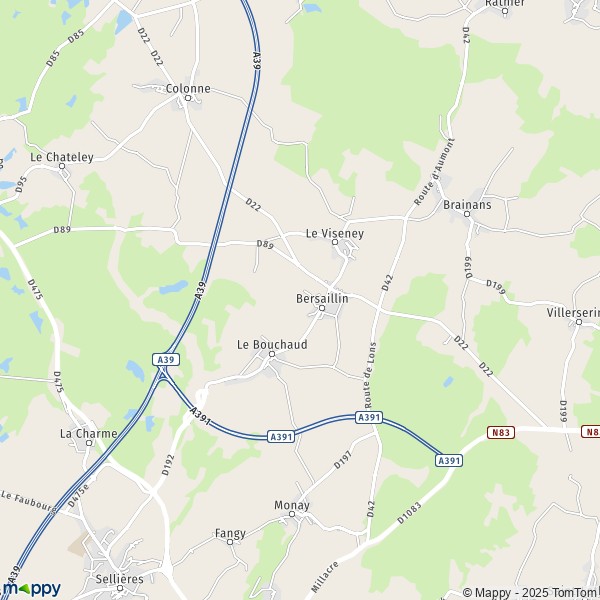Click the D1083 road label

(x=409, y=513)
